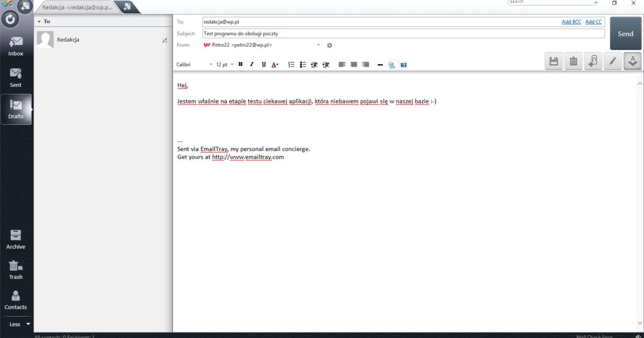Image resolution: width=644 pixels, height=338 pixels.
Task: Select the Redakcja message tab
Action: 77,7
